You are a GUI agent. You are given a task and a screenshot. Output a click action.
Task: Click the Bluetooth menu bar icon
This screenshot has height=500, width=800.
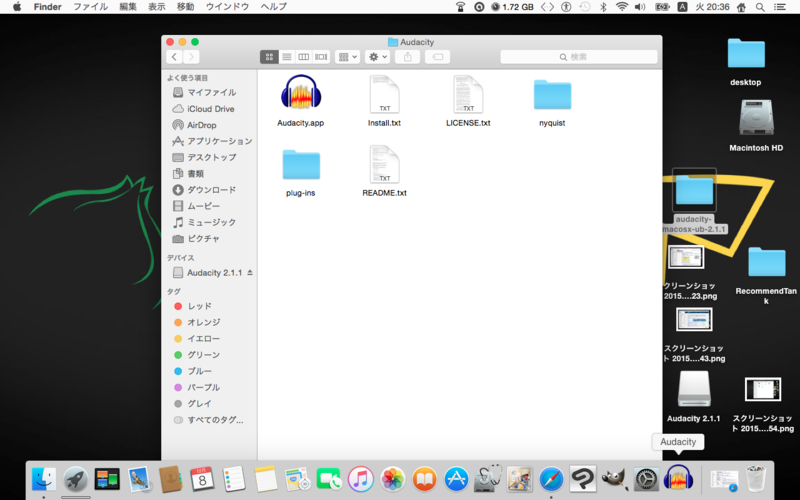[x=603, y=7]
